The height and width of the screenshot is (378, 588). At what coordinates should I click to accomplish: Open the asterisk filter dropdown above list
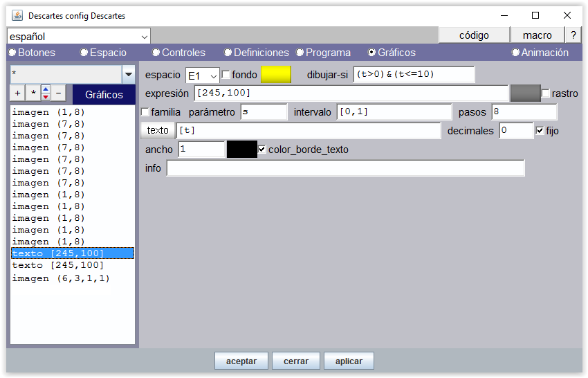pos(128,75)
